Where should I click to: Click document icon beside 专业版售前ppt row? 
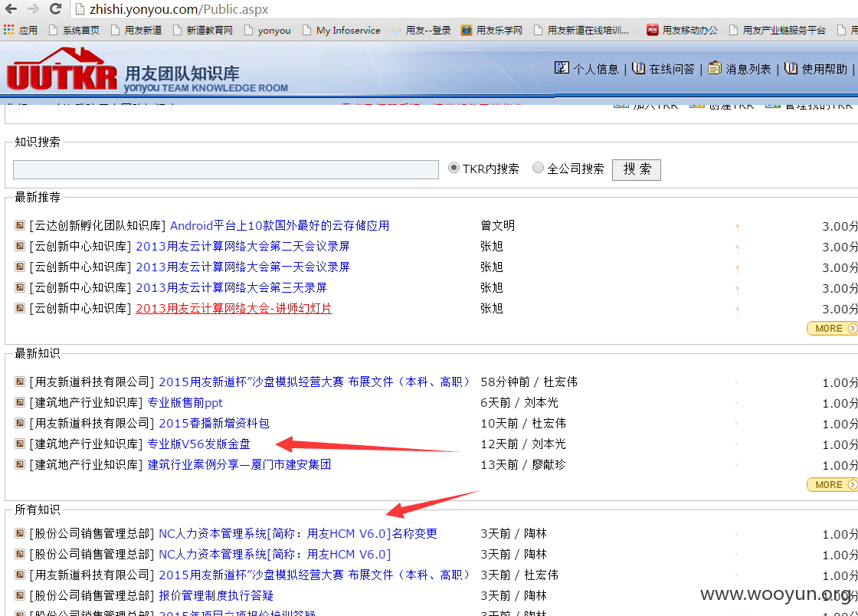pos(20,403)
